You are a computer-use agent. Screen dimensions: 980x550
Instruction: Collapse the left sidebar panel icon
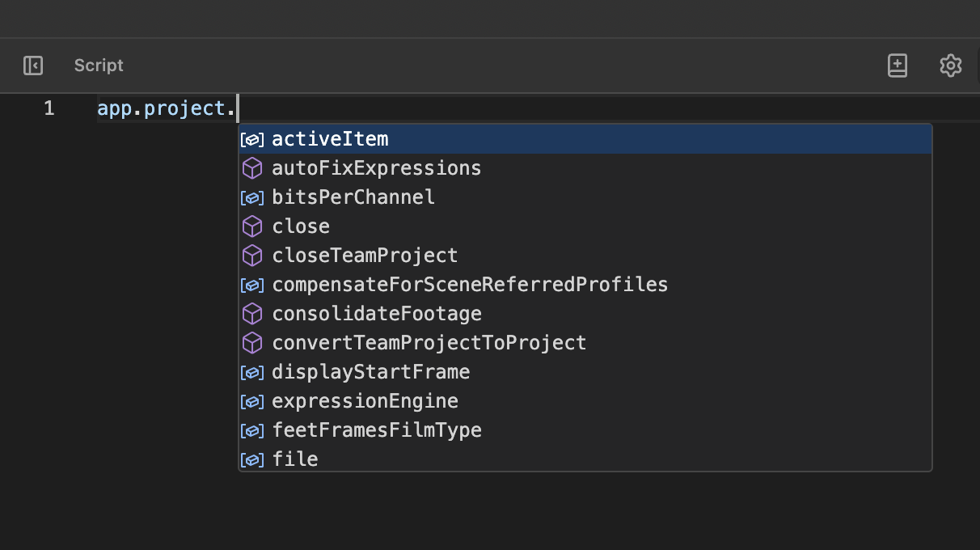(32, 66)
